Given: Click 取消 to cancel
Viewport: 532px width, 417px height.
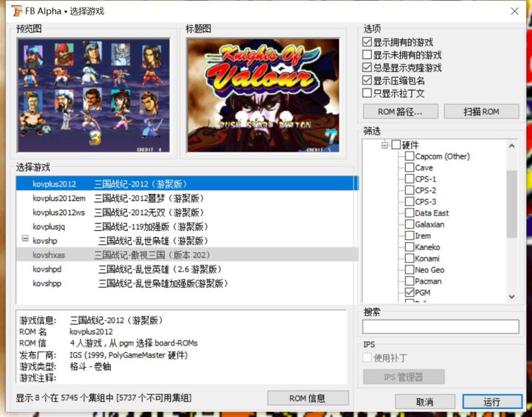Looking at the screenshot, I should tap(425, 402).
